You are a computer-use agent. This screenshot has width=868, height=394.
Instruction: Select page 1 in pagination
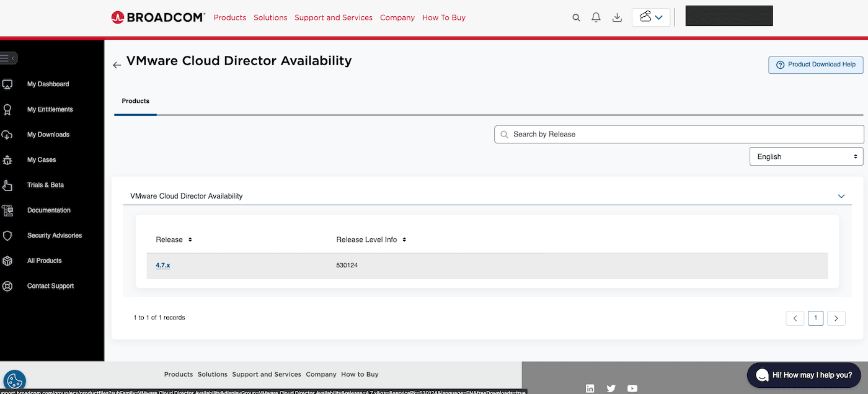815,318
